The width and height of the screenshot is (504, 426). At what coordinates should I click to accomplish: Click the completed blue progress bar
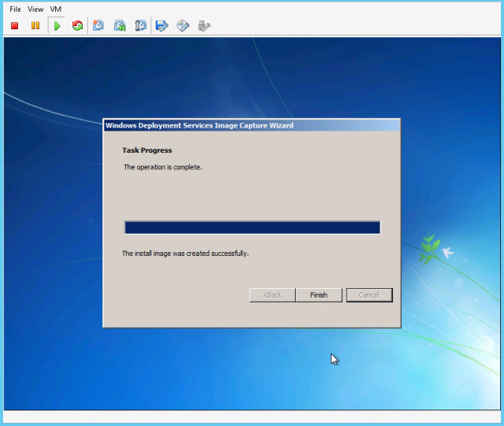click(x=252, y=228)
